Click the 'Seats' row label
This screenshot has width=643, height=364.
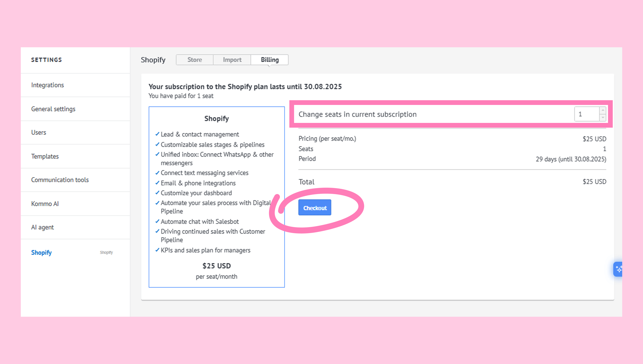click(x=306, y=149)
